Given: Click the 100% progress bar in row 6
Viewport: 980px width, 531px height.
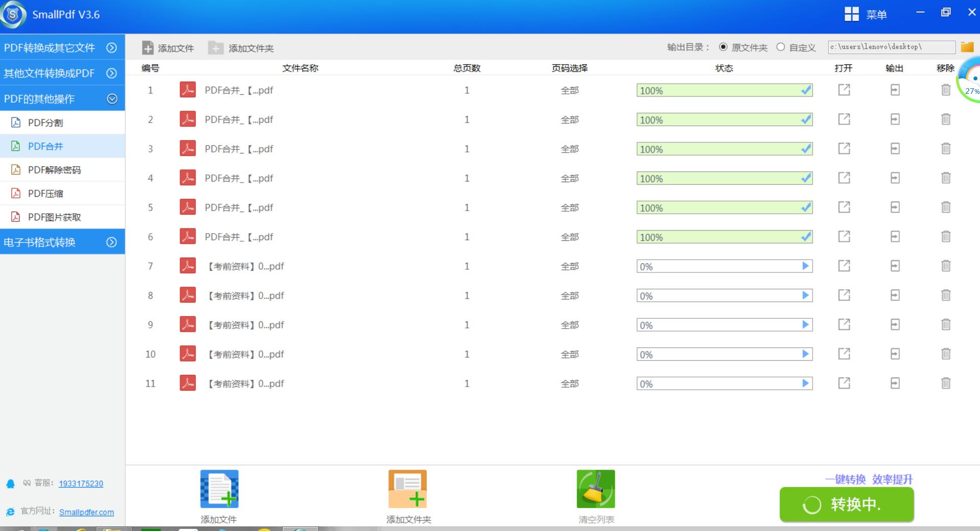Looking at the screenshot, I should [724, 237].
